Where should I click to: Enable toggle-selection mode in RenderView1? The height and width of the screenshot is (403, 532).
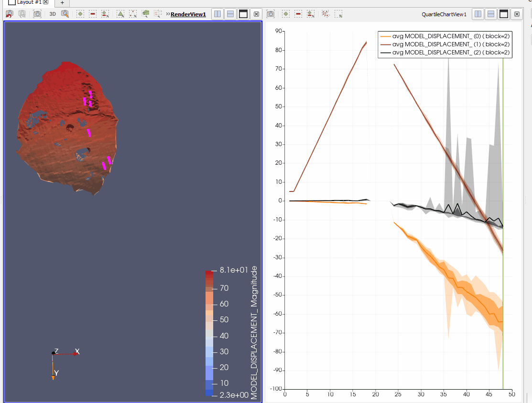click(105, 14)
